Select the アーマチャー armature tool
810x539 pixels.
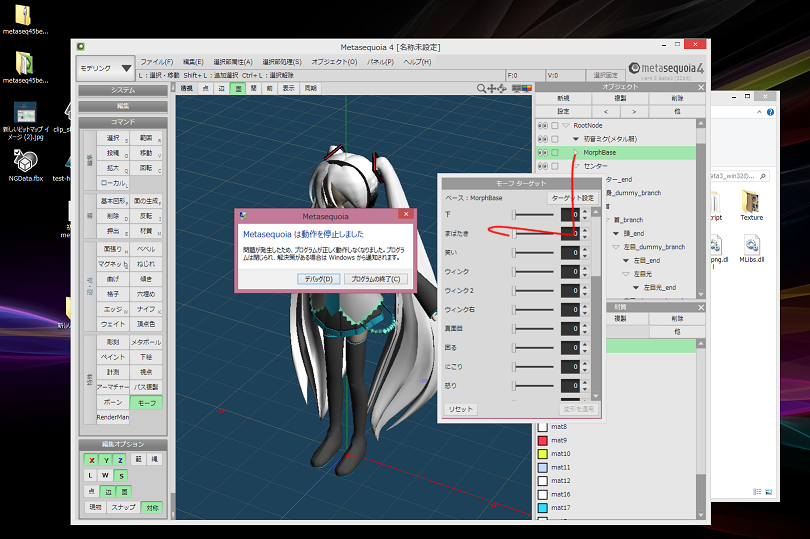click(113, 387)
